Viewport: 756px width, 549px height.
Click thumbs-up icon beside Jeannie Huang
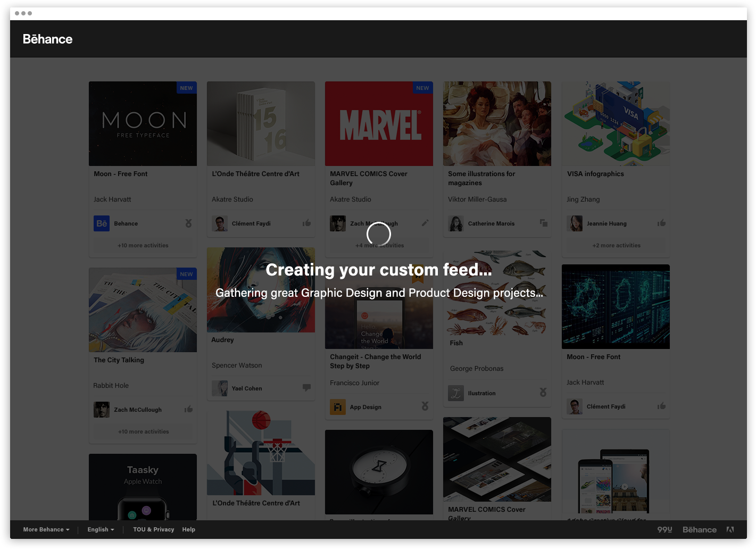point(661,223)
